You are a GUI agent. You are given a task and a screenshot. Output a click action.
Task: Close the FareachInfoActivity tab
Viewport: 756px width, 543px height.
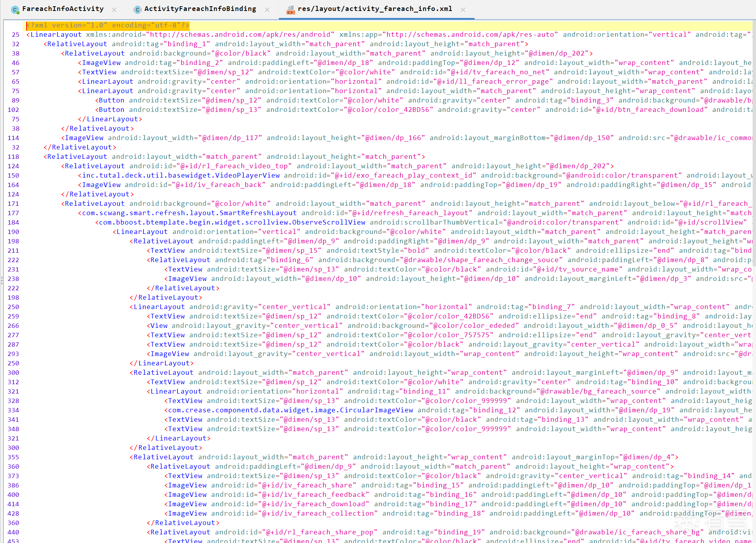114,10
